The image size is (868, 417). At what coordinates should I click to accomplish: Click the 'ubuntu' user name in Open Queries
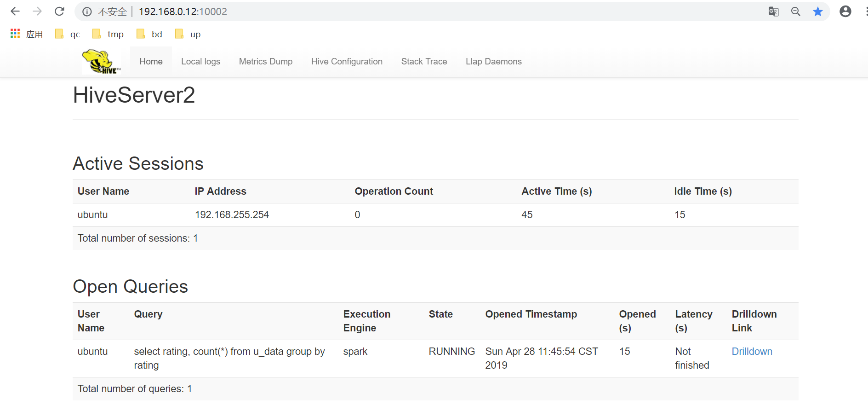[x=92, y=352]
